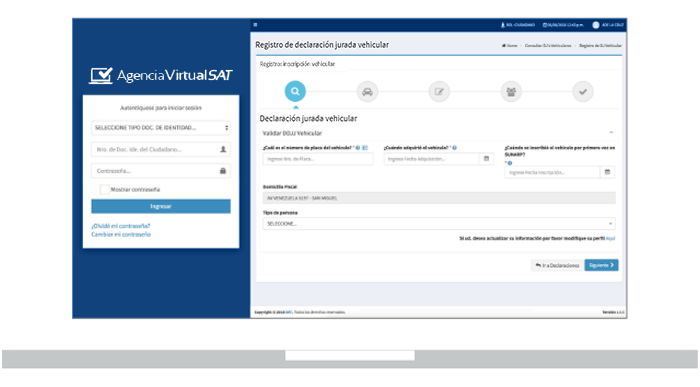The image size is (700, 387).
Task: Click the date and time entry in header
Action: 563,25
